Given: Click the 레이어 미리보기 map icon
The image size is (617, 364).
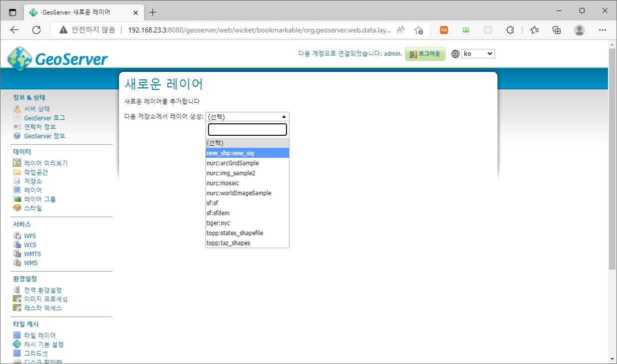Looking at the screenshot, I should click(17, 163).
